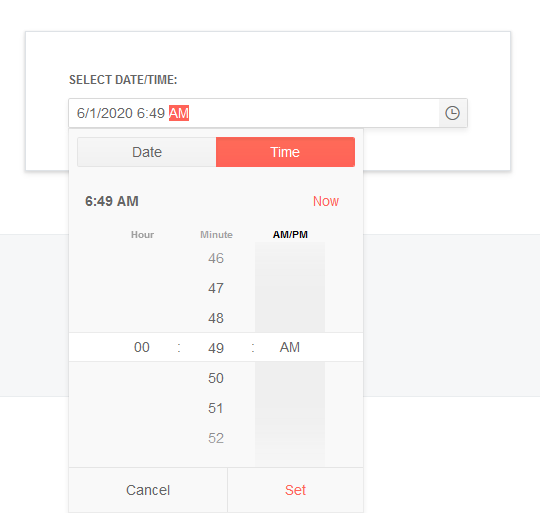The image size is (540, 513).
Task: Choose minute 48 in the list
Action: click(216, 318)
